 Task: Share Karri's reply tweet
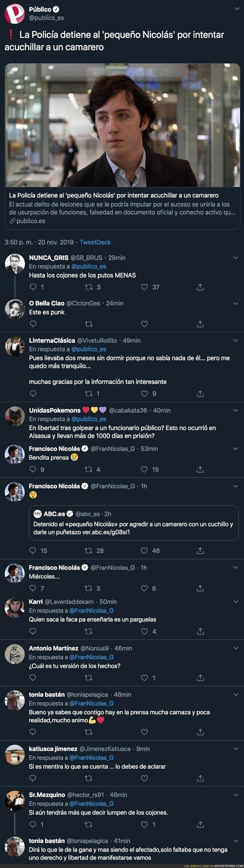[200, 631]
